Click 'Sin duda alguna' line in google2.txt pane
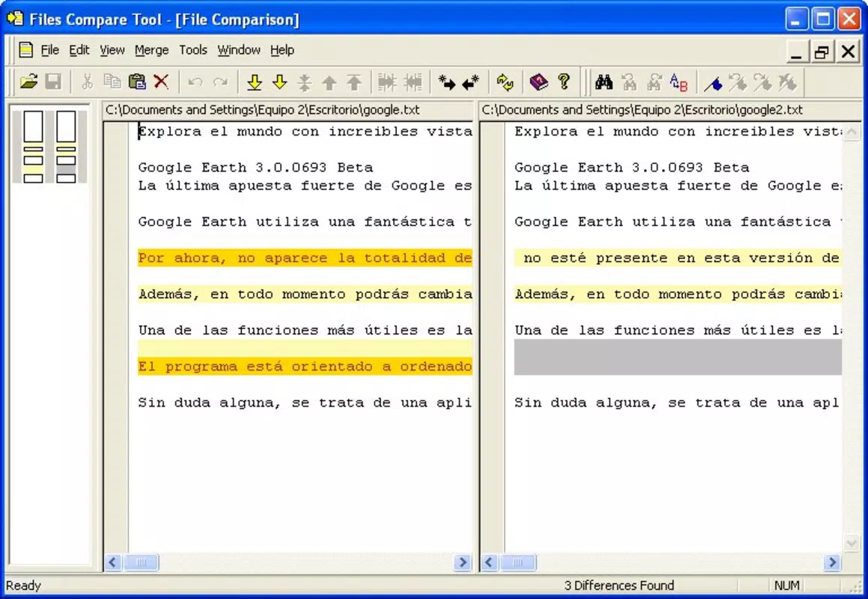Screen dimensions: 868x599 [678, 403]
